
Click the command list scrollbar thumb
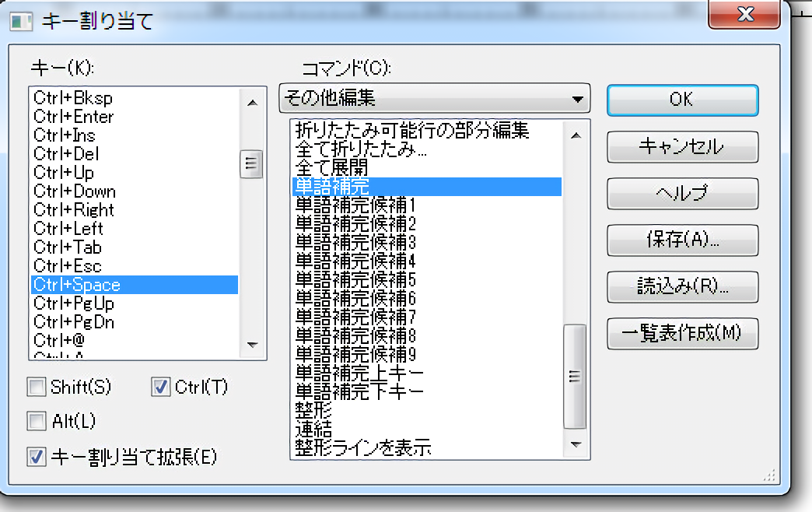click(576, 376)
